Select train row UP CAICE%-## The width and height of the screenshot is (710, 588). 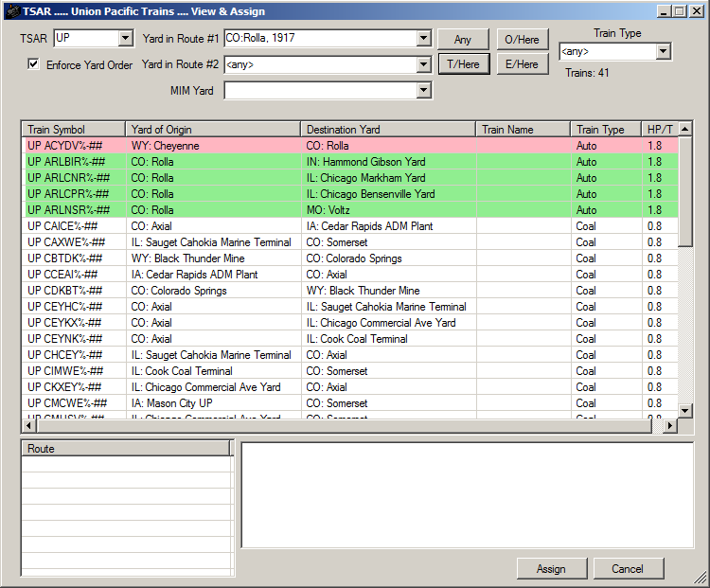[349, 226]
